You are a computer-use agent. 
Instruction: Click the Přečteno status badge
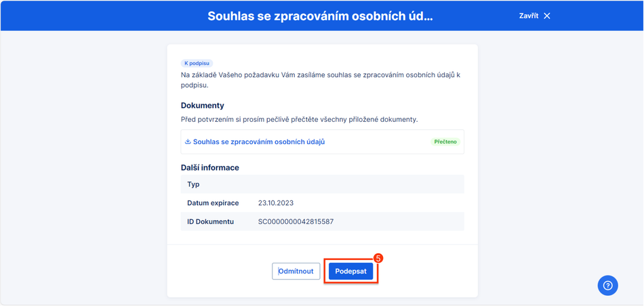coord(445,142)
